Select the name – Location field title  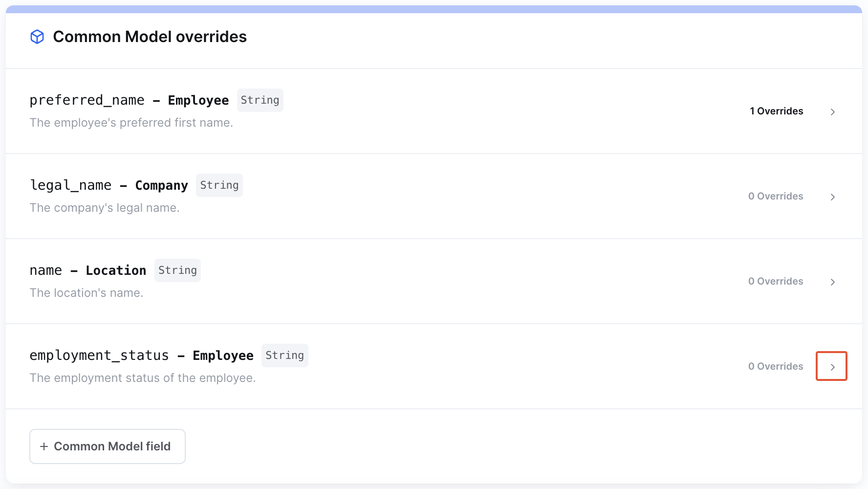tap(88, 270)
